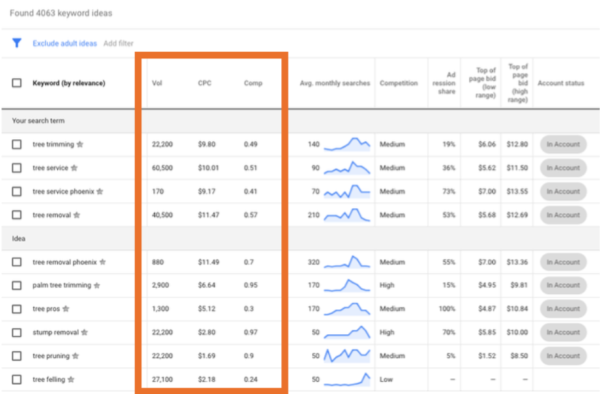
Task: Click In Account button for palm tree trimming
Action: pos(563,285)
